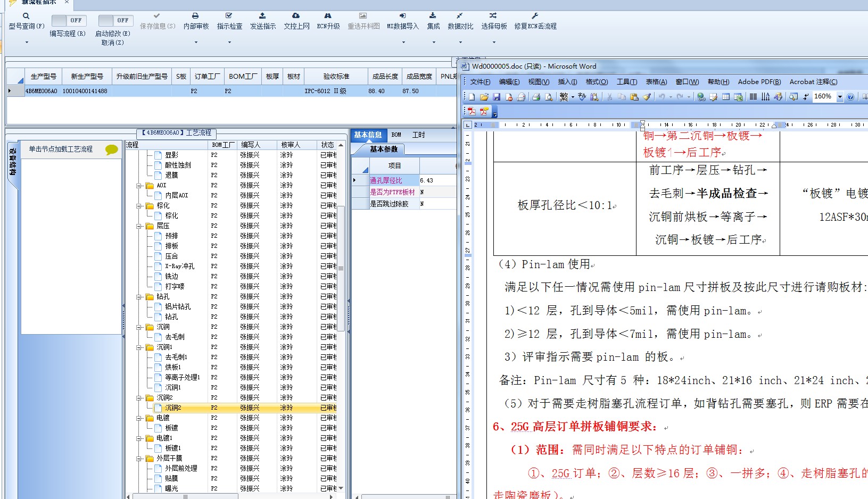Click the 通孔厚径比 value cell 6.43
Image resolution: width=868 pixels, height=499 pixels.
(x=437, y=180)
